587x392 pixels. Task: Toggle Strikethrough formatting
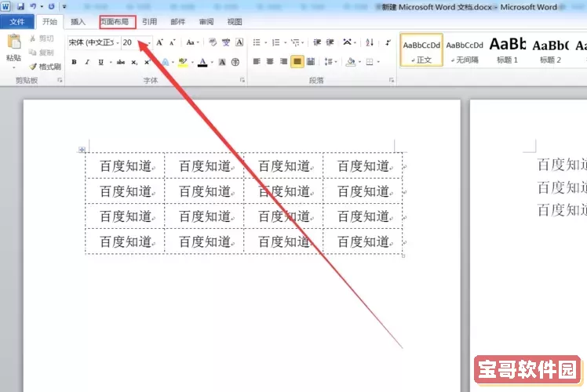coord(121,62)
